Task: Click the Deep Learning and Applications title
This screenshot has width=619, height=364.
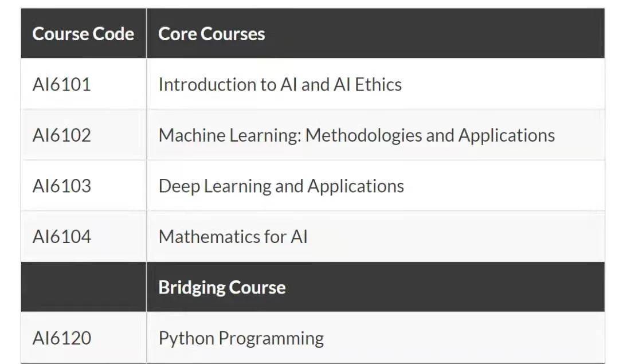Action: click(281, 186)
